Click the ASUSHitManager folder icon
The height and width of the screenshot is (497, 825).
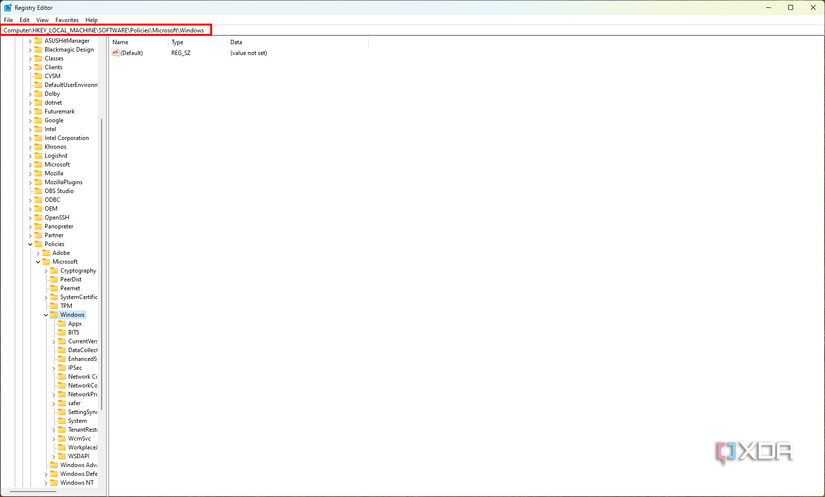pyautogui.click(x=38, y=40)
